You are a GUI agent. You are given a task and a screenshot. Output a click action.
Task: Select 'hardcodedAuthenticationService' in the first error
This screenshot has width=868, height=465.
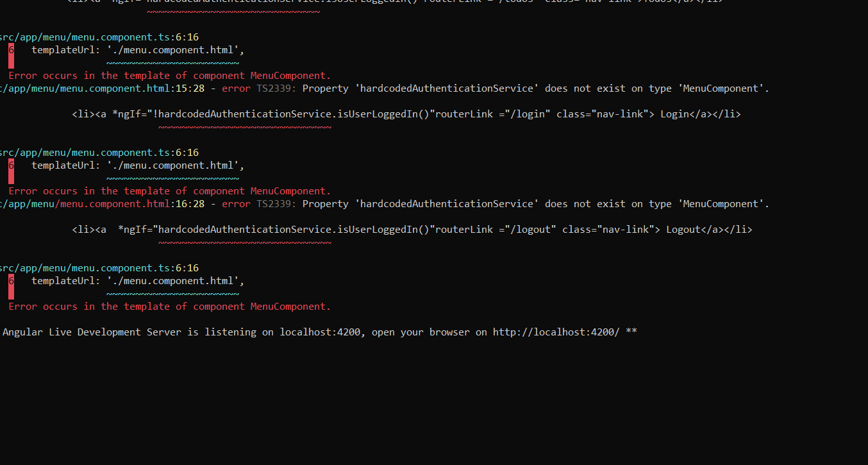(447, 88)
